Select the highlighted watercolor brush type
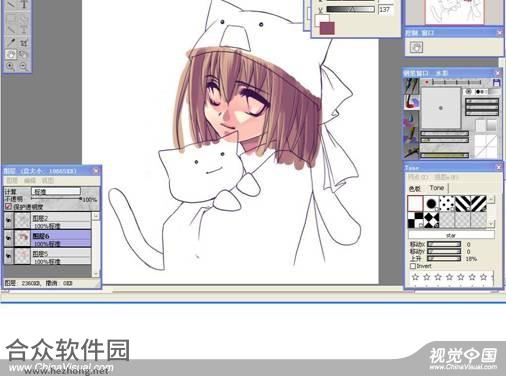506x376 pixels. (412, 102)
